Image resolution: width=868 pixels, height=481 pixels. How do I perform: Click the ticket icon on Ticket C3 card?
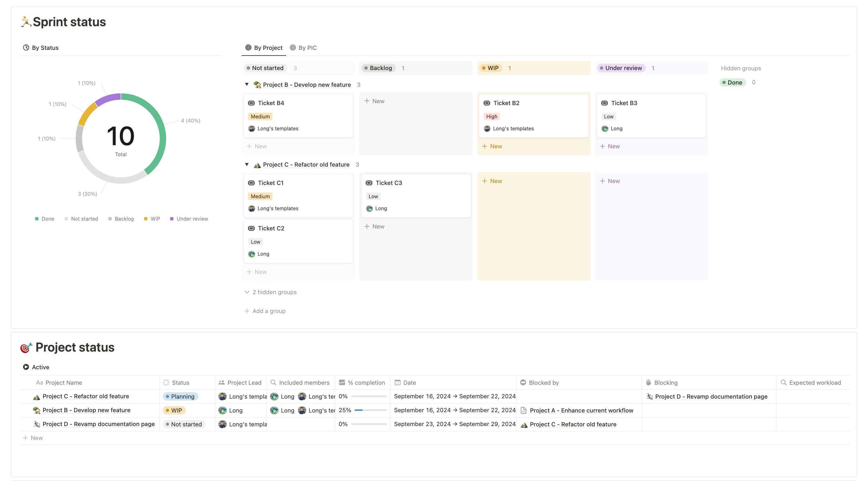pyautogui.click(x=369, y=183)
